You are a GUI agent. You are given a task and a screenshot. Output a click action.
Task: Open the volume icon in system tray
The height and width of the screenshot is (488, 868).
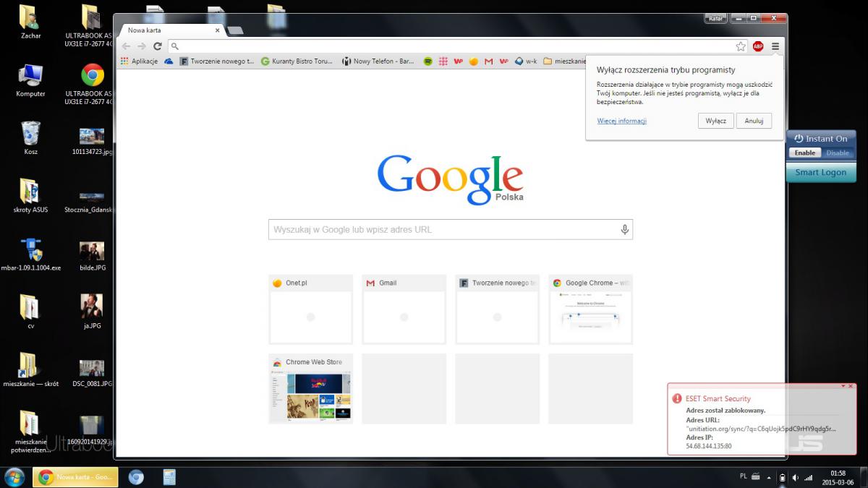click(796, 478)
